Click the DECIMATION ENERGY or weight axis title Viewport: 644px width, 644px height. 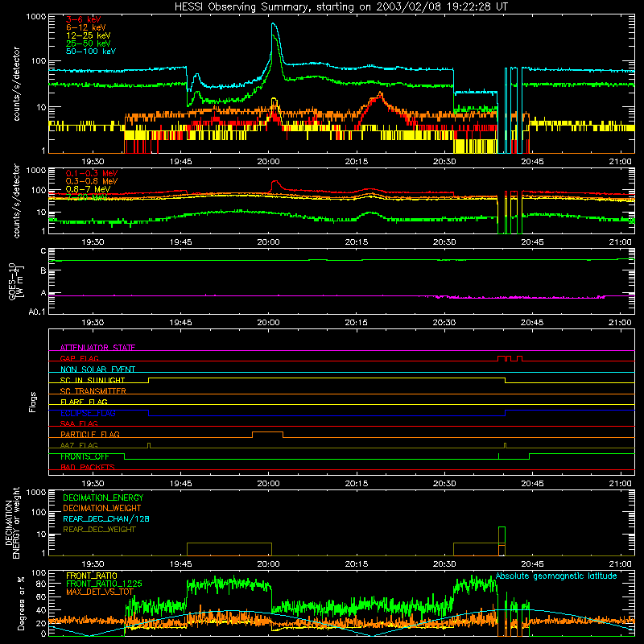pos(12,523)
